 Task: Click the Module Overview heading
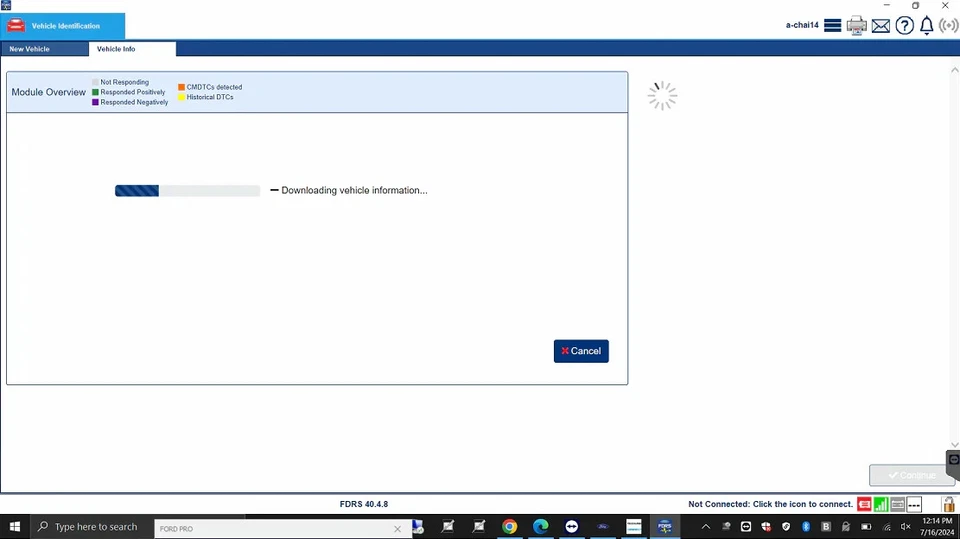[48, 92]
